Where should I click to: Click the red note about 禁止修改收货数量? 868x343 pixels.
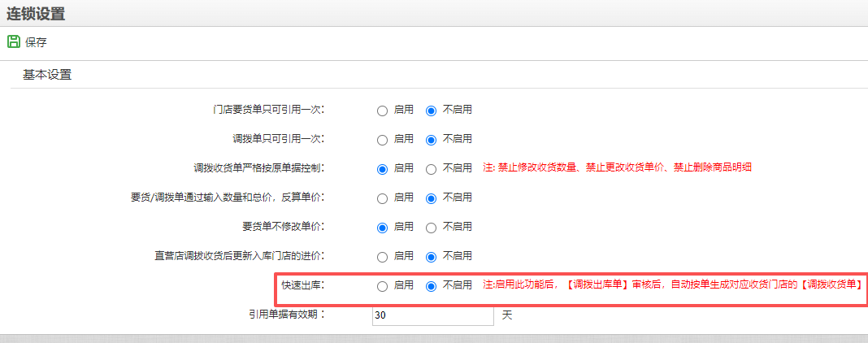click(x=617, y=167)
